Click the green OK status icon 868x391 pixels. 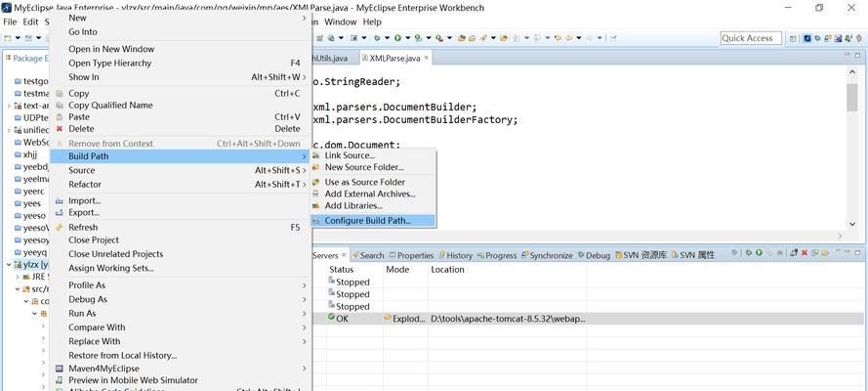coord(331,318)
